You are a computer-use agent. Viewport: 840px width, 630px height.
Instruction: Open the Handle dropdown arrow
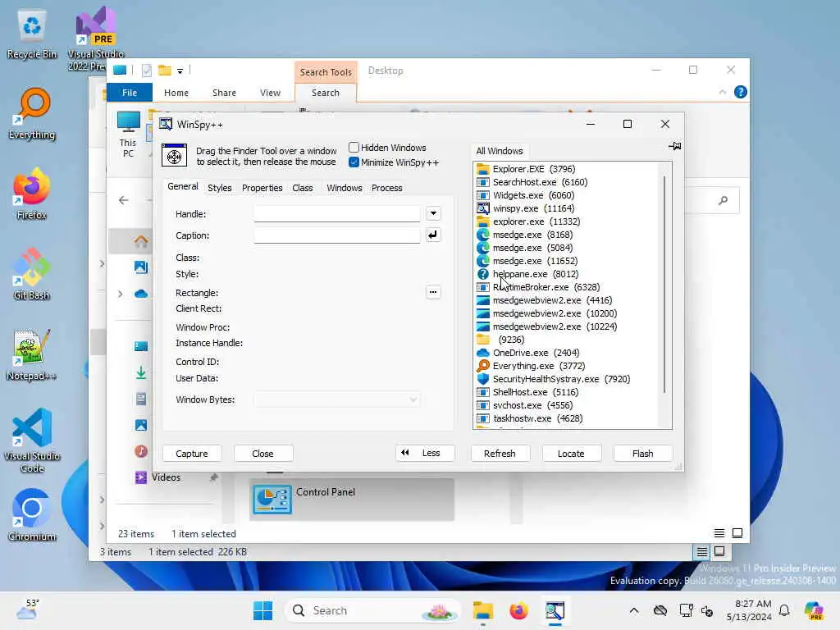(433, 214)
